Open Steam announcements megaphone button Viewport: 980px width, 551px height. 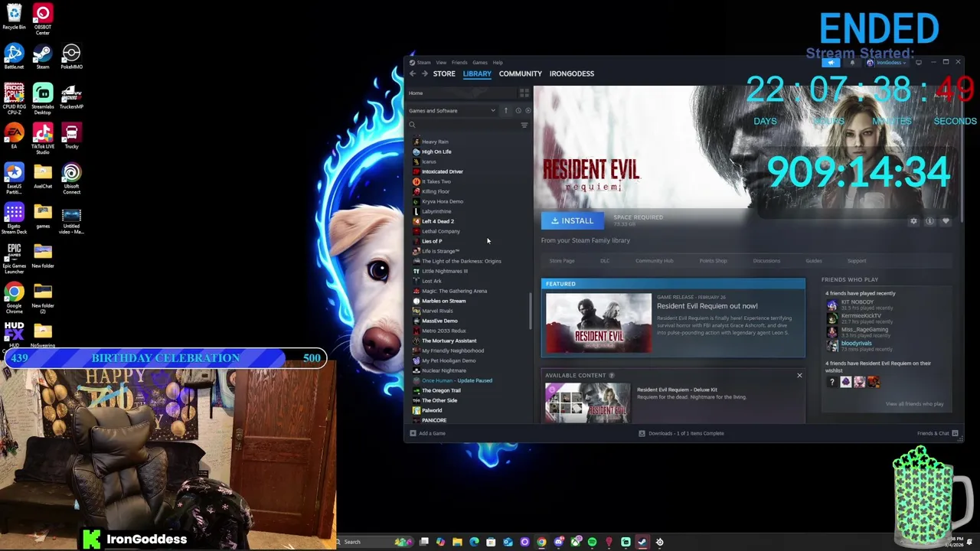tap(831, 63)
